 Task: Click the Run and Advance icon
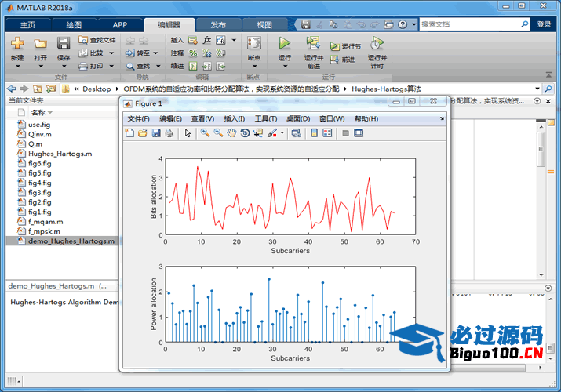click(x=313, y=43)
